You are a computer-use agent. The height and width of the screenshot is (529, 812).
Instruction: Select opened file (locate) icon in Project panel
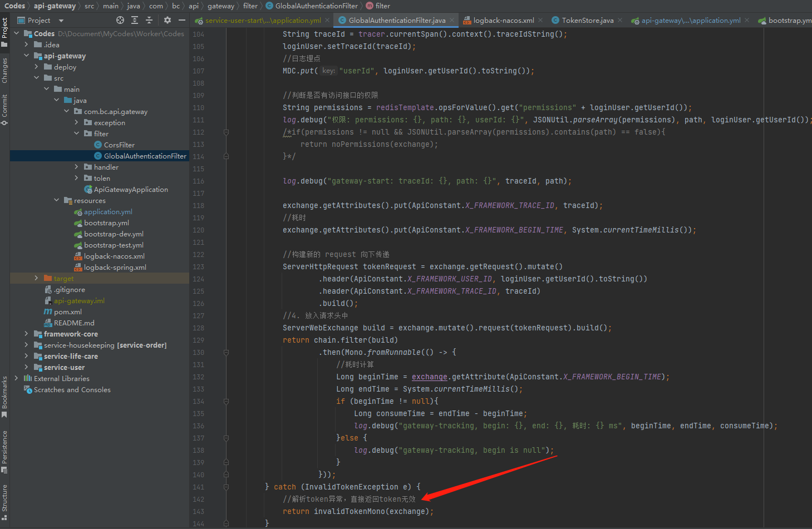pyautogui.click(x=120, y=20)
